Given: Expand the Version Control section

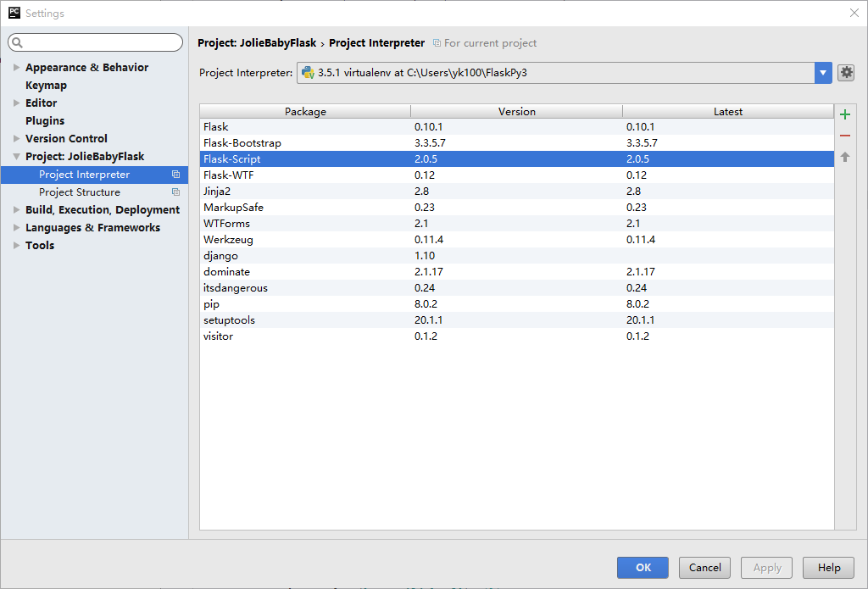Looking at the screenshot, I should 17,138.
